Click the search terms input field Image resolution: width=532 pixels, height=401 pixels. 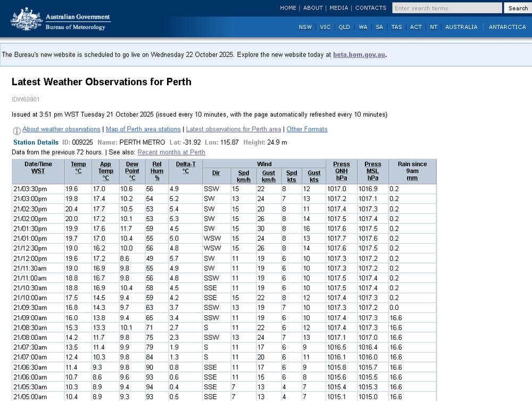[446, 8]
